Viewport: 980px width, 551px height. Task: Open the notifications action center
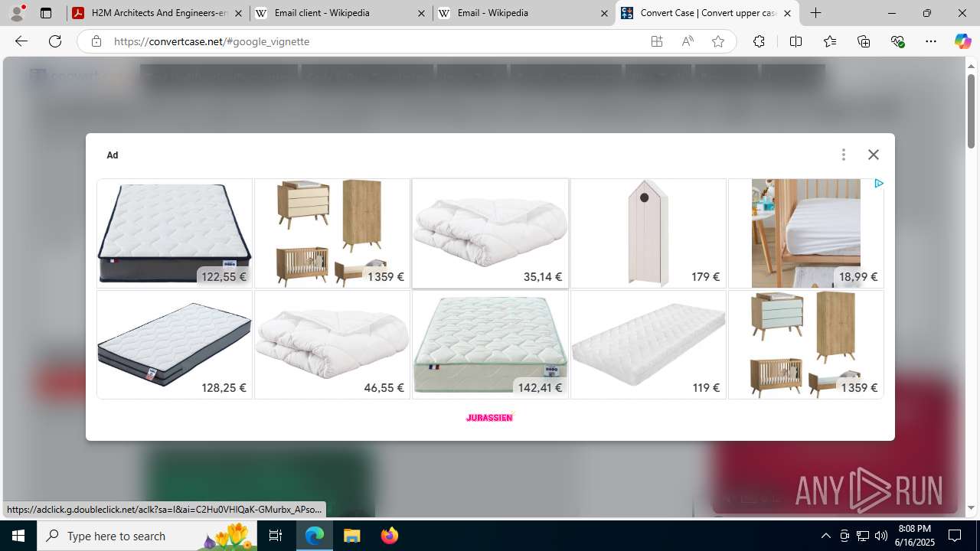click(955, 536)
